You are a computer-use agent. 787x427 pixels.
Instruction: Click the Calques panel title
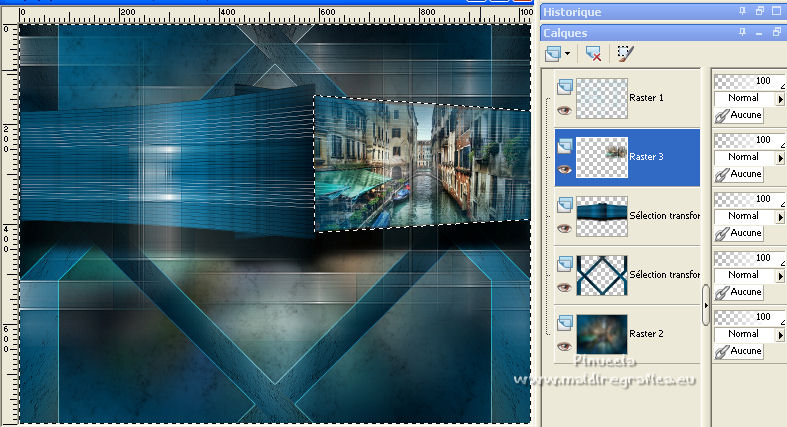(565, 33)
